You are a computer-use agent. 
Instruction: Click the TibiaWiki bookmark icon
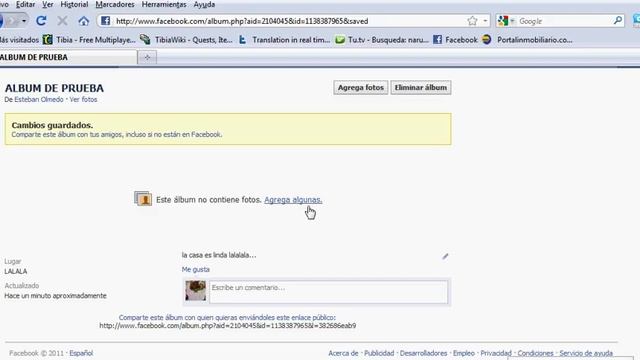click(x=145, y=40)
